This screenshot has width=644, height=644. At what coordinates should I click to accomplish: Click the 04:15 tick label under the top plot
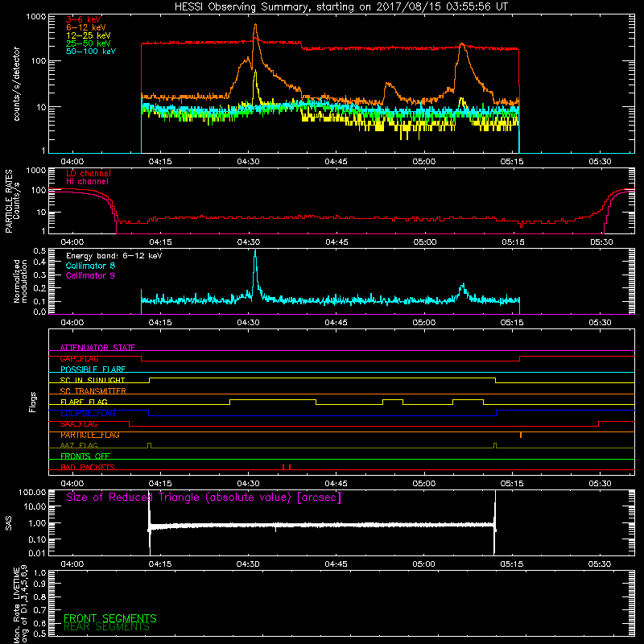(x=160, y=162)
